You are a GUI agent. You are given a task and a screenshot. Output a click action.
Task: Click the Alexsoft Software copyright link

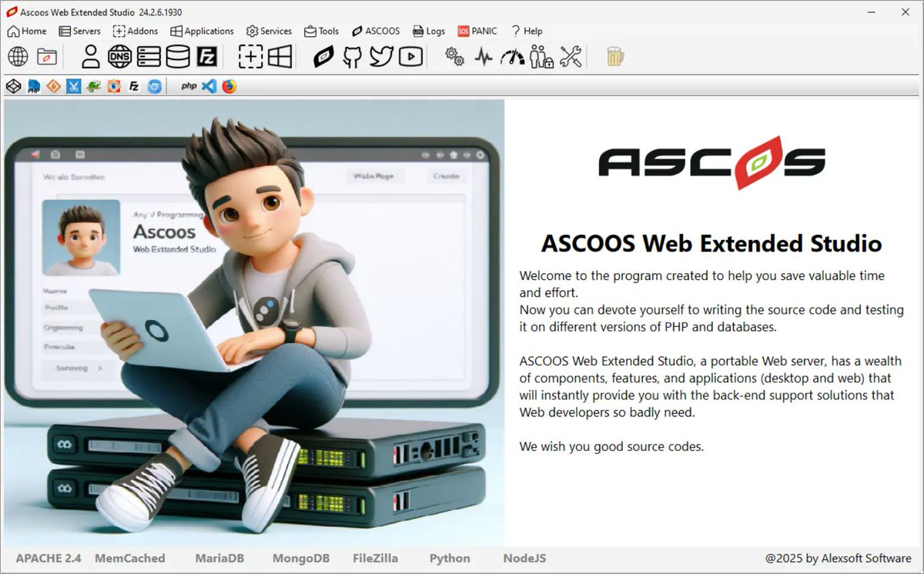pyautogui.click(x=841, y=558)
